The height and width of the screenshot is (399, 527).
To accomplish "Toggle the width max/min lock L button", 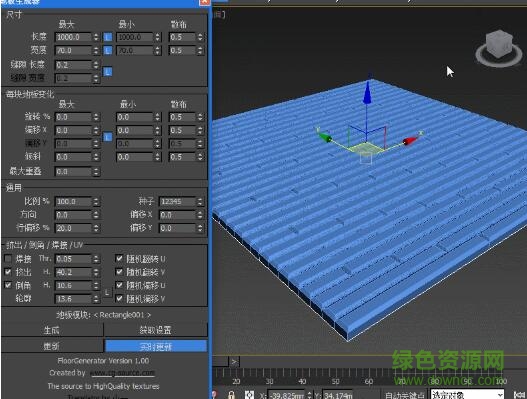I will (x=107, y=50).
